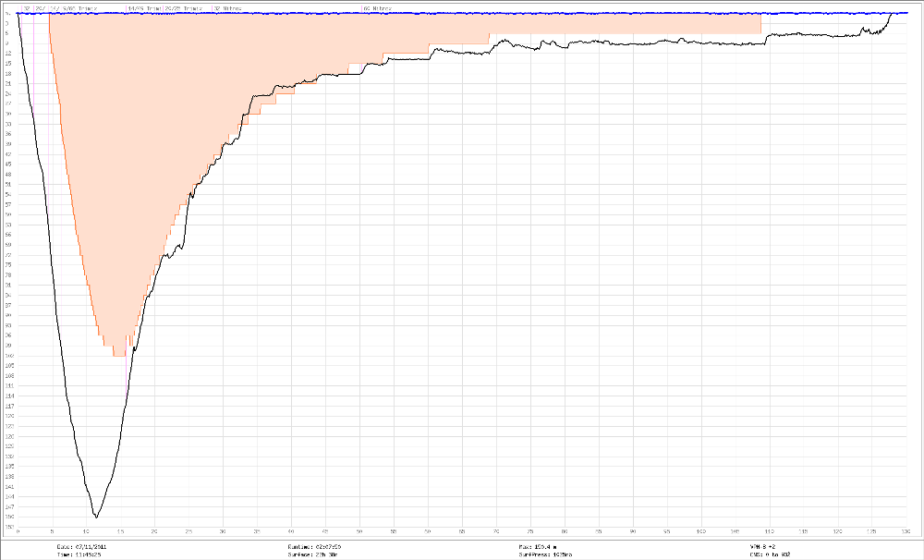Click the 60 Nitrox gas switch marker

[377, 9]
